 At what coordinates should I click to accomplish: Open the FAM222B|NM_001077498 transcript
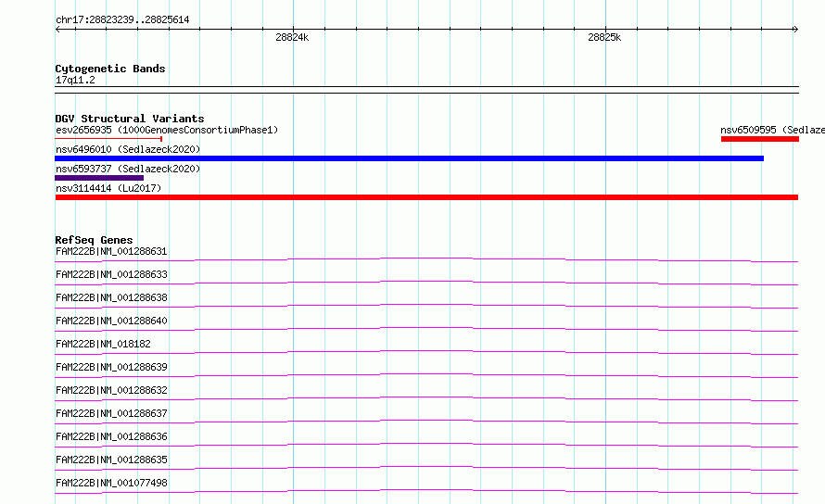tap(111, 483)
